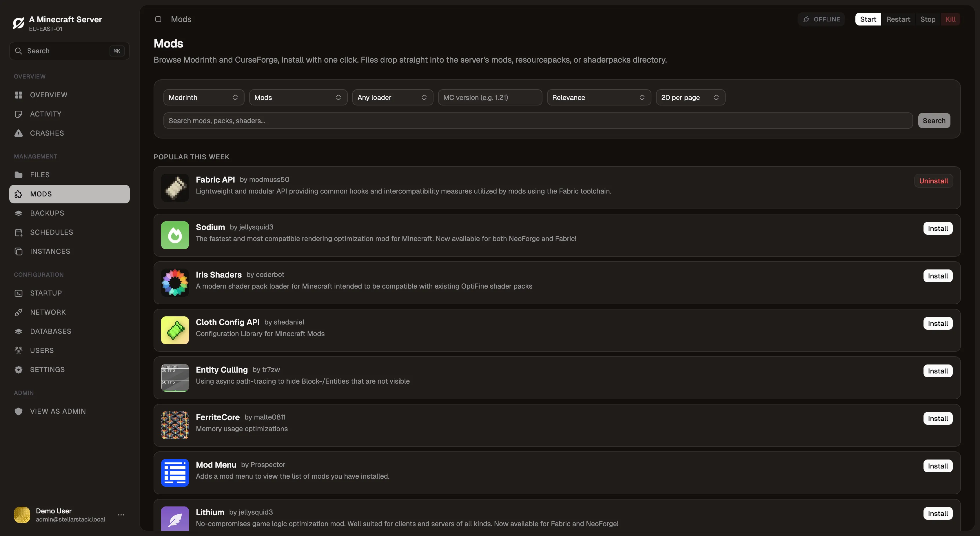Click the Stop server button

click(x=928, y=19)
